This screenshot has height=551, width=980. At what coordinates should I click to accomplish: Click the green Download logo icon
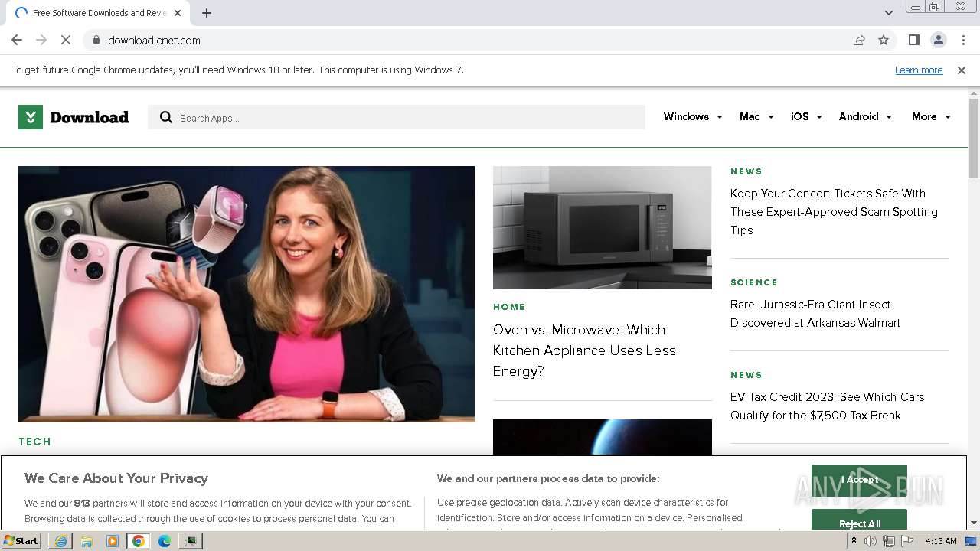click(x=31, y=117)
